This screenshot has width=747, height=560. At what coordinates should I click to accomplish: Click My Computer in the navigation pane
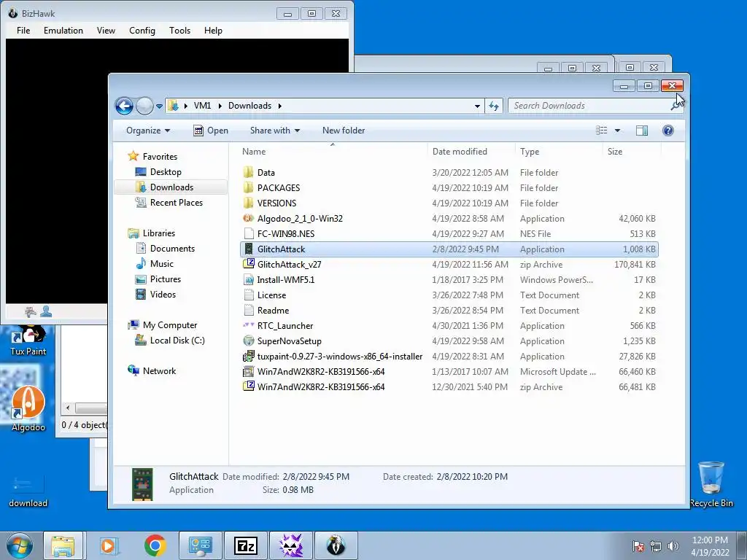tap(169, 325)
